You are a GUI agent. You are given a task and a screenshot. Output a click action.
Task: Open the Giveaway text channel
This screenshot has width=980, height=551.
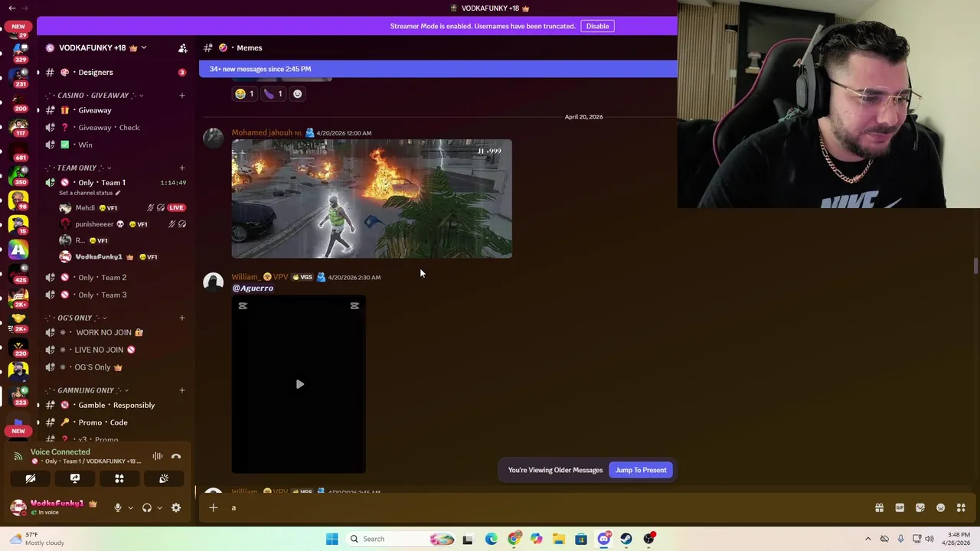point(115,110)
